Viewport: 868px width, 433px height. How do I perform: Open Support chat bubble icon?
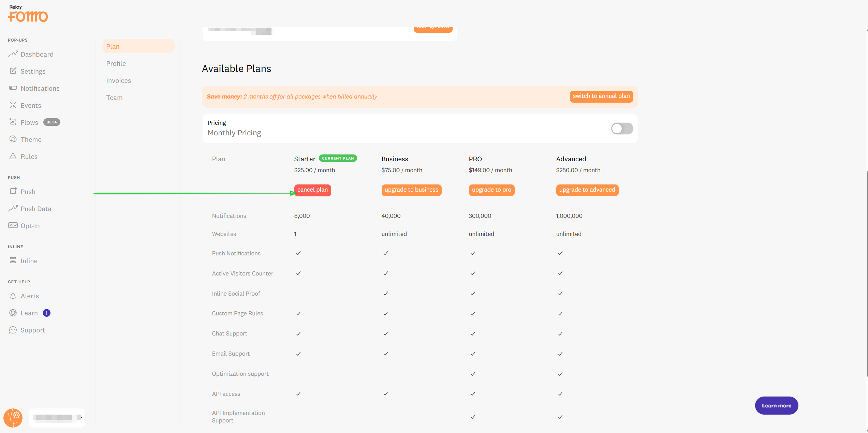point(13,330)
